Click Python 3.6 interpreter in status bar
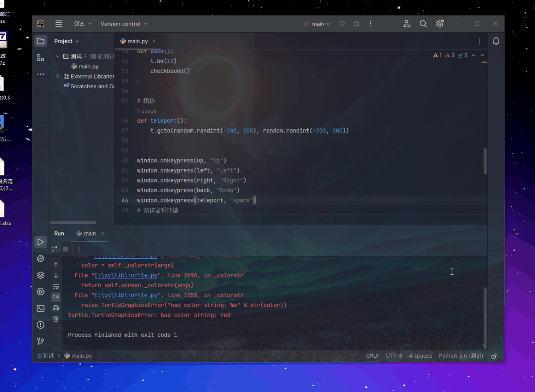The height and width of the screenshot is (392, 535). point(461,356)
